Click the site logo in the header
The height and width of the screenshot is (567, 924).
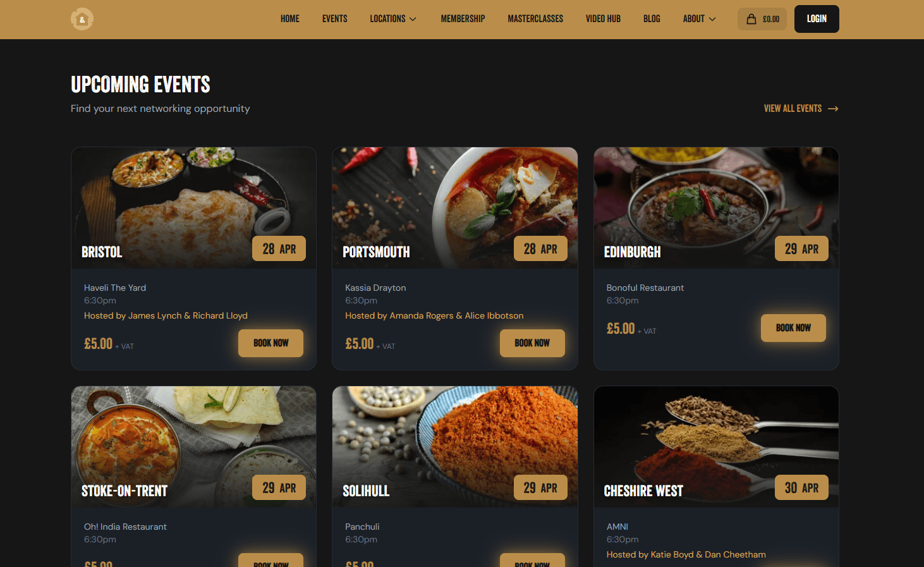[82, 19]
